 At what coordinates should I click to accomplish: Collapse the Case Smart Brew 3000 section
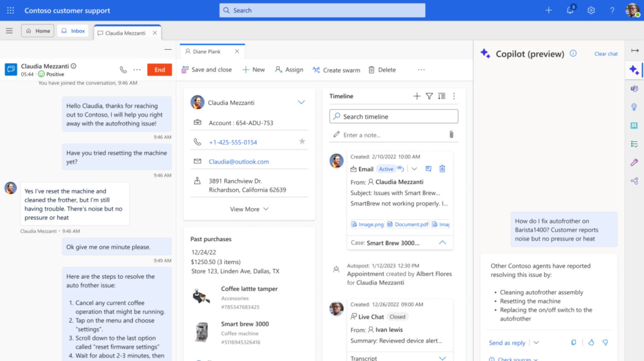click(x=442, y=243)
